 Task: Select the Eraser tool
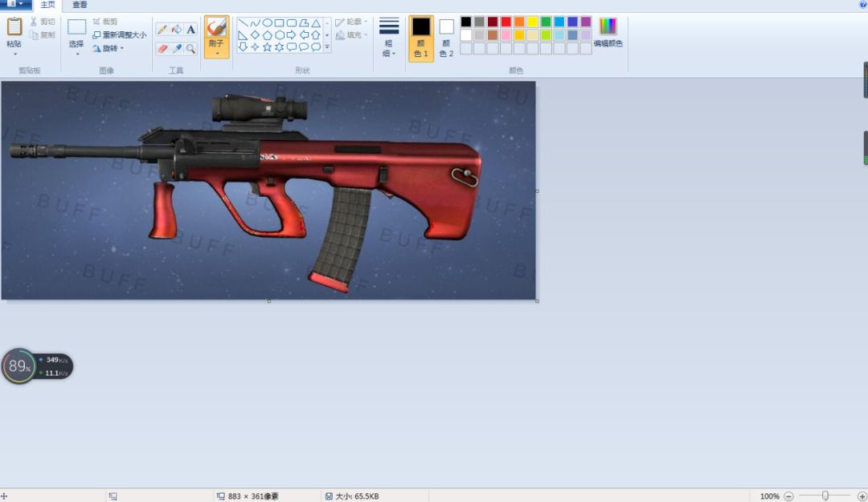pyautogui.click(x=162, y=49)
